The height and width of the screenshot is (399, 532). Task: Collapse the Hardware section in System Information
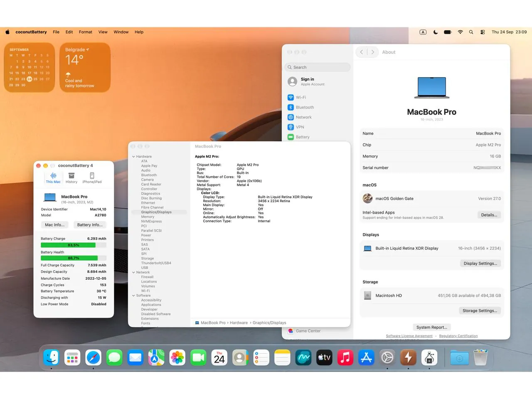click(x=133, y=157)
